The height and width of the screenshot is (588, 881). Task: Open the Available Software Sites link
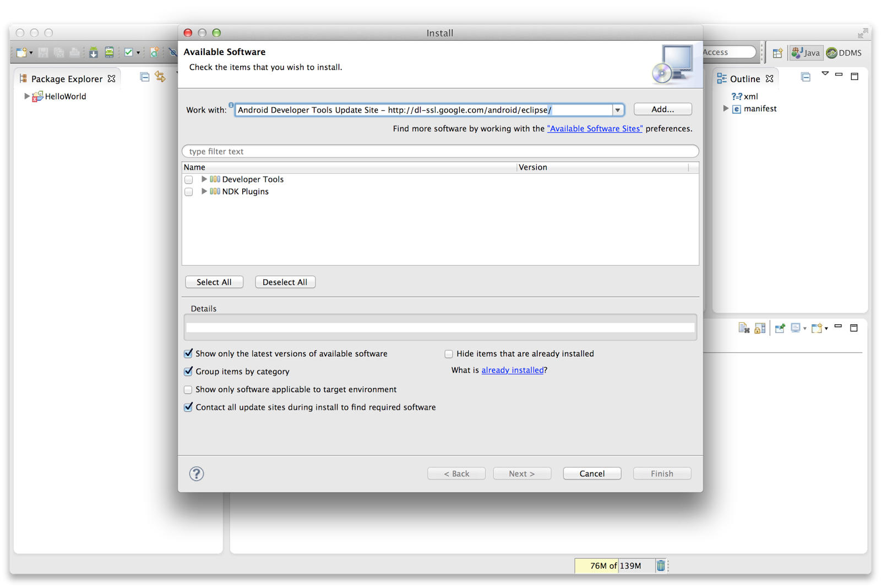[595, 128]
